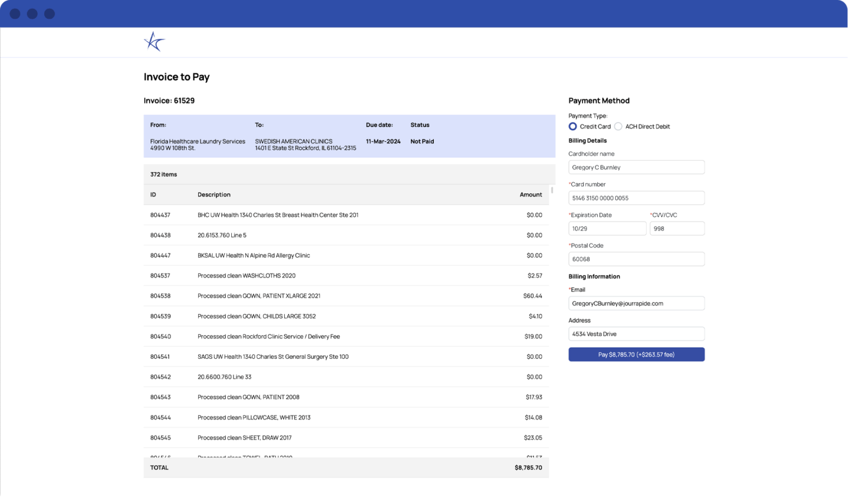Click invoice row 804537 for WASHCLOTHS 2020

346,275
